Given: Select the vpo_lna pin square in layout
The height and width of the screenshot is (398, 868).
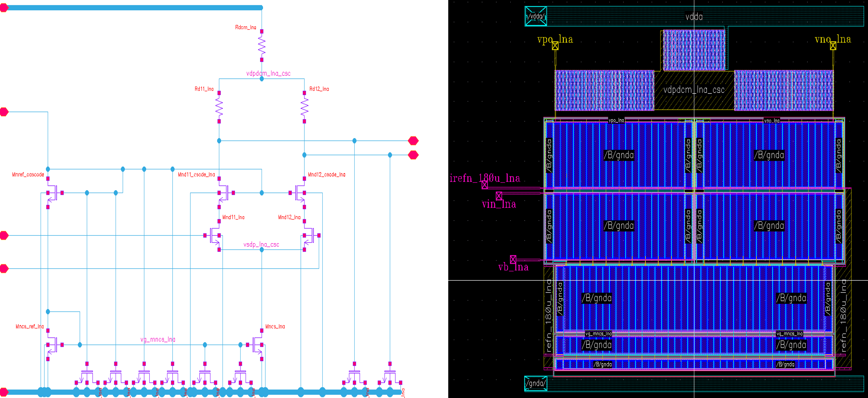Looking at the screenshot, I should click(555, 46).
